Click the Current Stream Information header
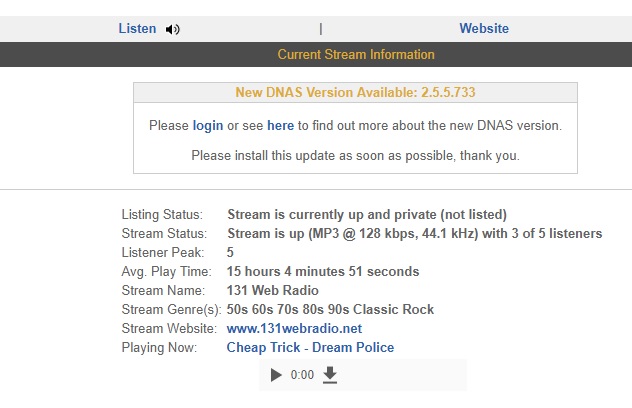Viewport: 632px width, 408px height. point(356,55)
